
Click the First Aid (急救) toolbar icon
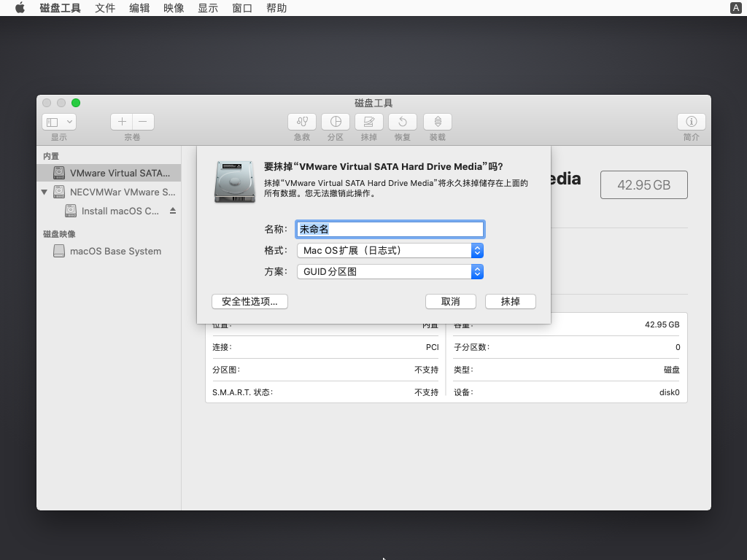(302, 122)
